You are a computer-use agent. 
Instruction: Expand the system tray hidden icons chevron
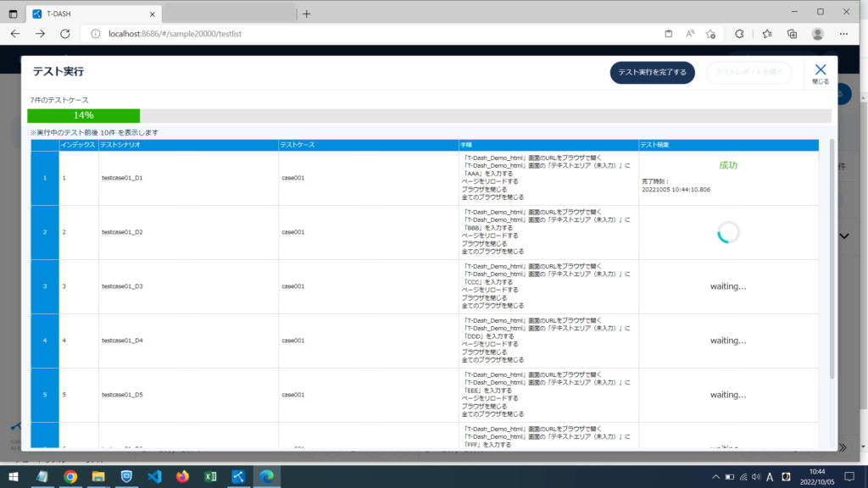point(715,476)
